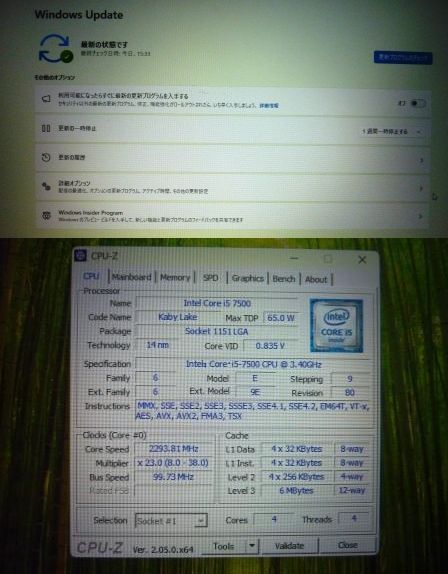Image resolution: width=448 pixels, height=574 pixels.
Task: Click the Core Speed value 2293.81 MHz
Action: 173,449
